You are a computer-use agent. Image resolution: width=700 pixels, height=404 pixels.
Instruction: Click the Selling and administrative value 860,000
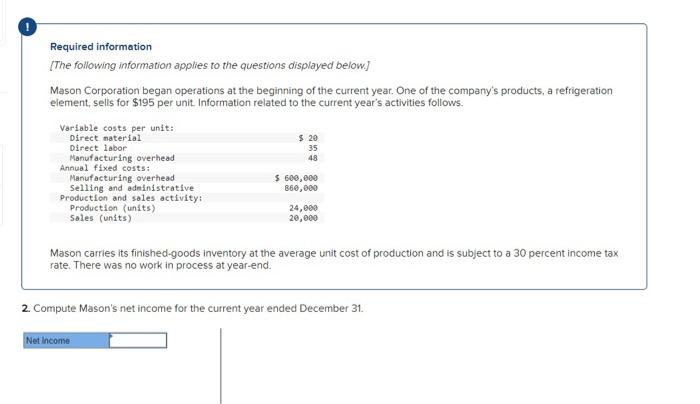301,188
